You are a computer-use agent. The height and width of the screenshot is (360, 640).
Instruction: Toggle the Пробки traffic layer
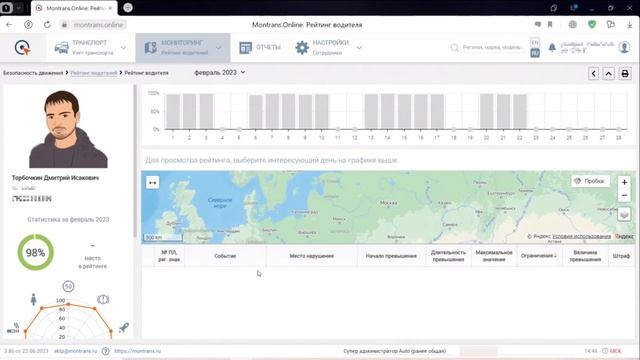pos(590,181)
